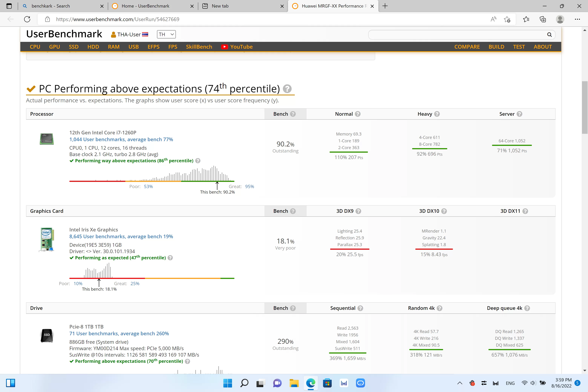Image resolution: width=588 pixels, height=392 pixels.
Task: Open Windows Start button on taskbar
Action: coord(227,383)
